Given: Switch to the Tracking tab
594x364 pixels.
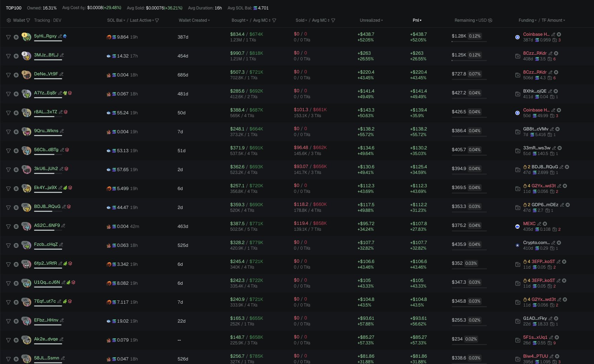Looking at the screenshot, I should [42, 20].
